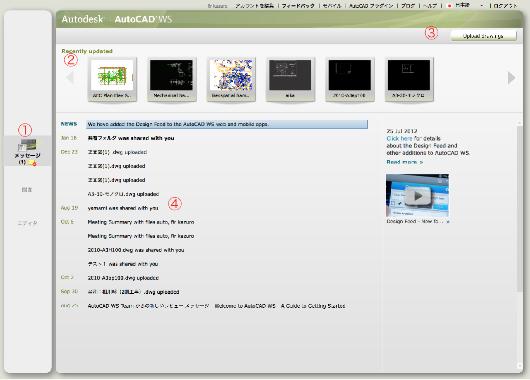
Task: Expand the 日本語 language dropdown
Action: (465, 5)
